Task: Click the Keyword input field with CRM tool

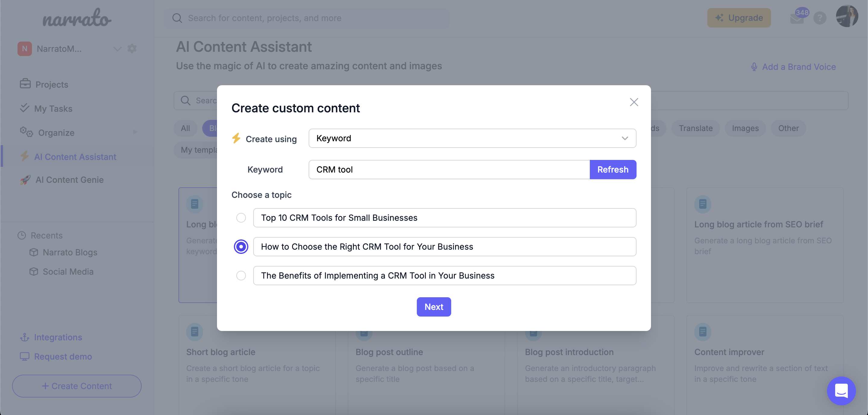Action: coord(449,169)
